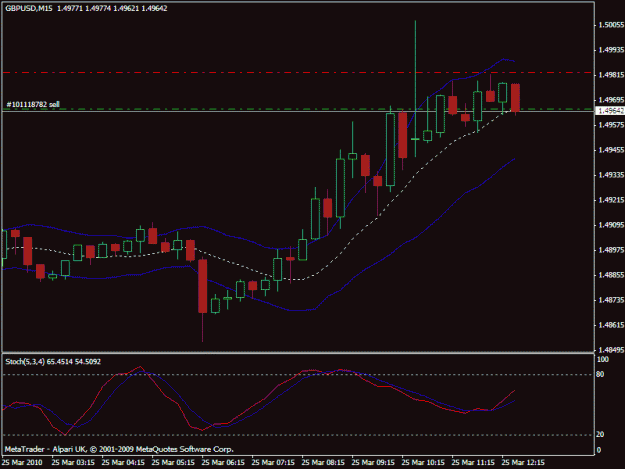625x469 pixels.
Task: Click the 1.50055 price axis label
Action: 611,25
